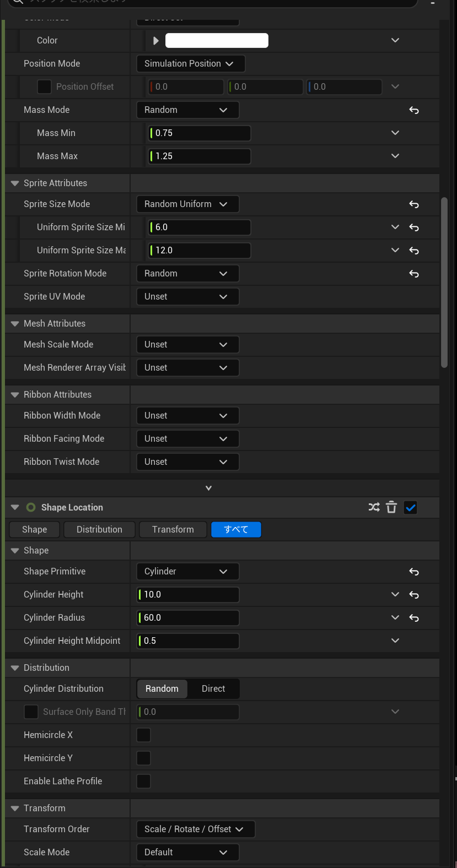This screenshot has height=868, width=457.
Task: Reset Cylinder Height to default
Action: click(x=414, y=595)
